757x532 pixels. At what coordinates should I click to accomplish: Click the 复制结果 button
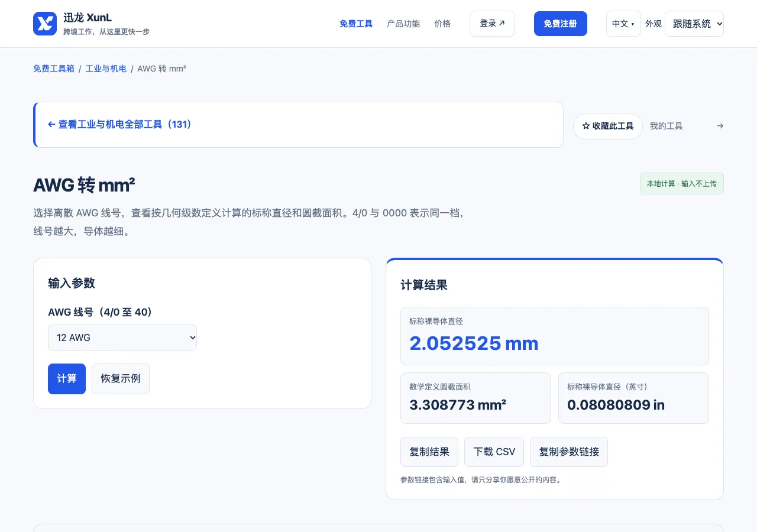click(x=429, y=452)
